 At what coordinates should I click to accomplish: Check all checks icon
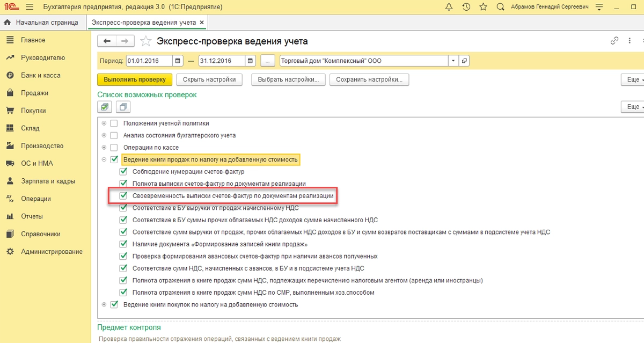click(105, 107)
